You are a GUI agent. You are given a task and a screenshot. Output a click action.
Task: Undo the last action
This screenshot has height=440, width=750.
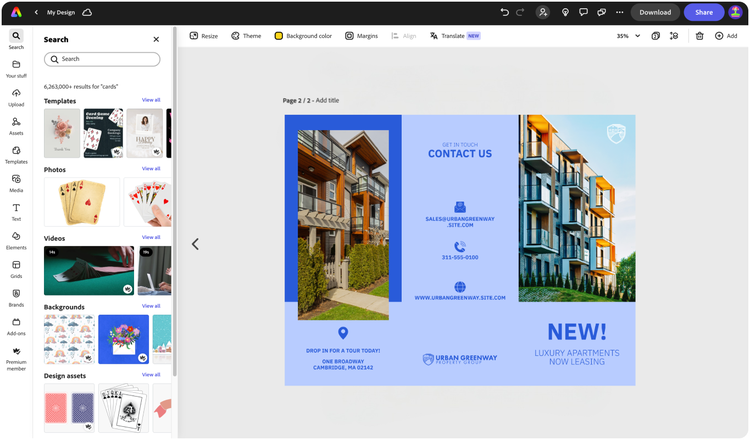click(x=505, y=12)
